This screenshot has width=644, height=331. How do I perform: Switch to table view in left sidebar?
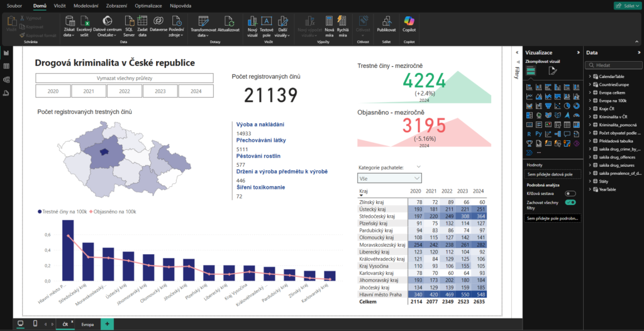tap(6, 66)
